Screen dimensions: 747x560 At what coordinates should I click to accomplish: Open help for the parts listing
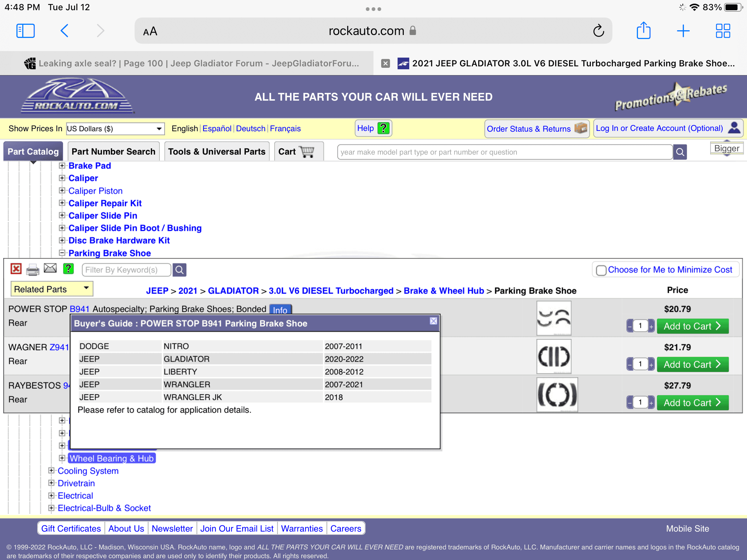(x=68, y=269)
